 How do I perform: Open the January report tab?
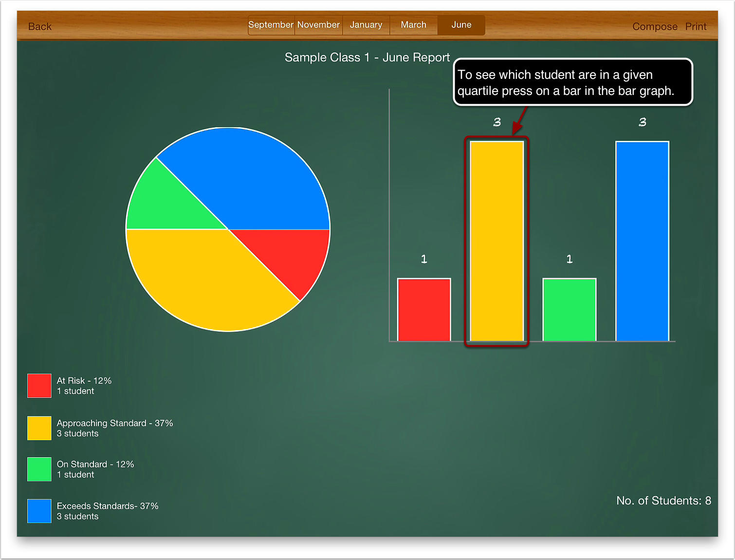click(366, 25)
